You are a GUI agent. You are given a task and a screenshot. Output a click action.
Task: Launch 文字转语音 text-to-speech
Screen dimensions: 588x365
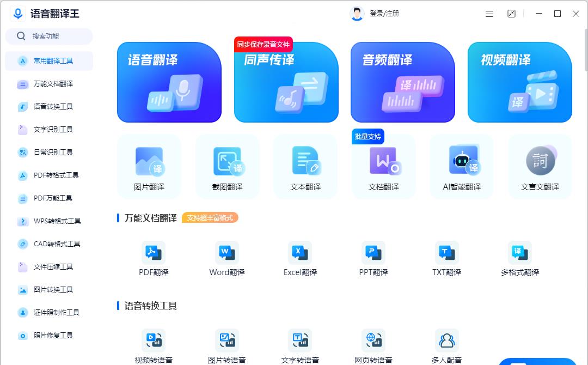point(299,343)
